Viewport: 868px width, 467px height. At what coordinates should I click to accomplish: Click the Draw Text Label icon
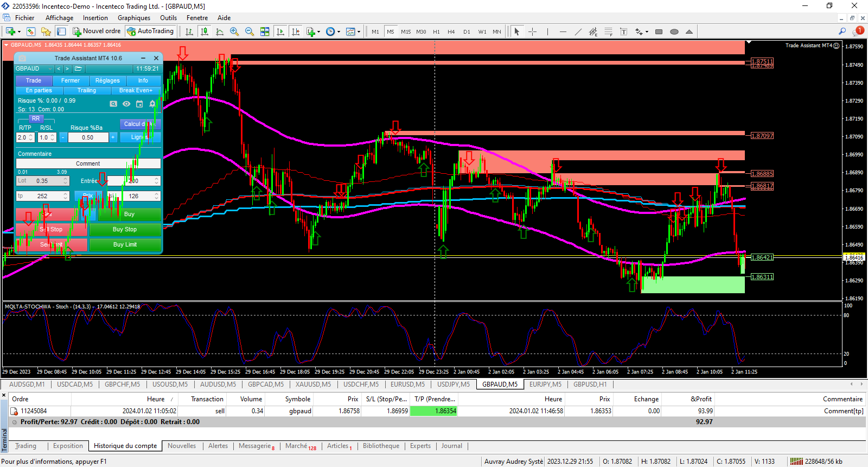click(x=624, y=31)
